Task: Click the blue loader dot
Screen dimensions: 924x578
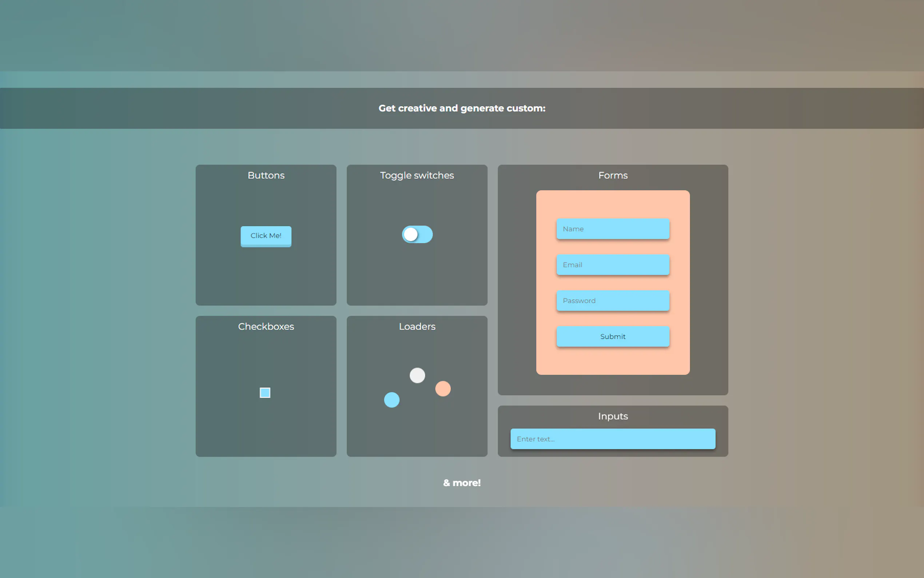Action: click(x=391, y=400)
